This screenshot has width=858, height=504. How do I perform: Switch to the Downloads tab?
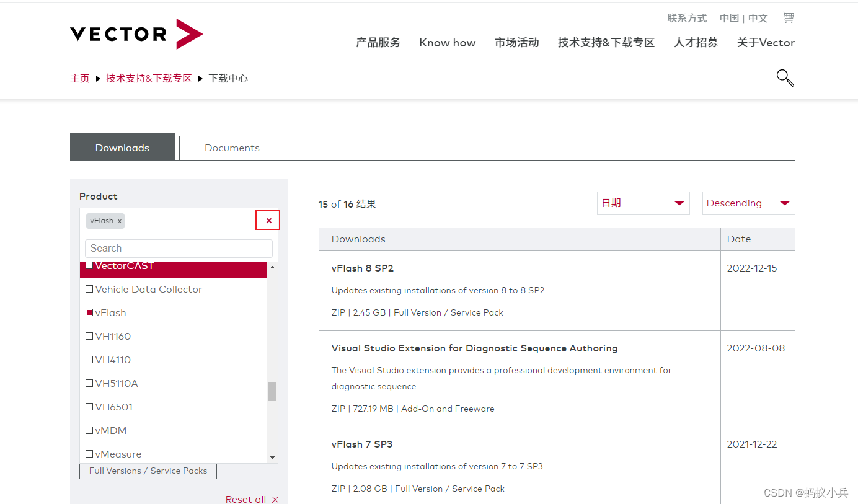tap(122, 148)
